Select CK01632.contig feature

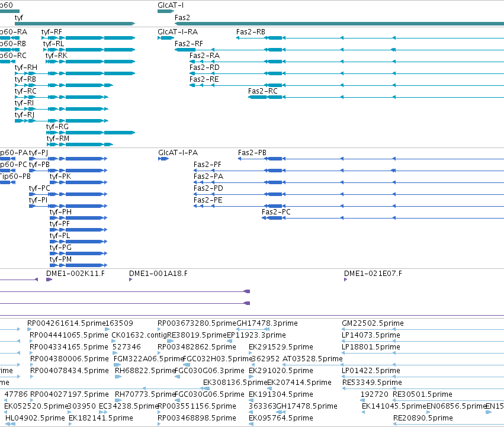pos(113,341)
